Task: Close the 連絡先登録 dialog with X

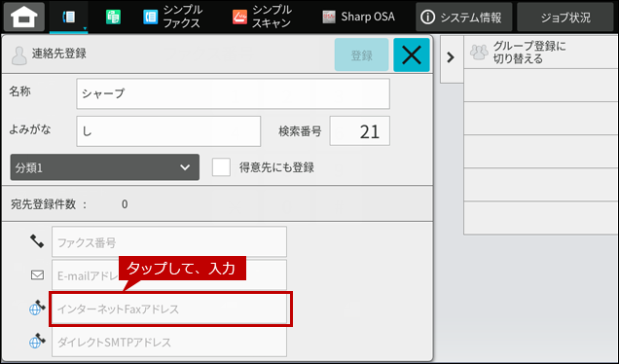Action: pos(412,55)
